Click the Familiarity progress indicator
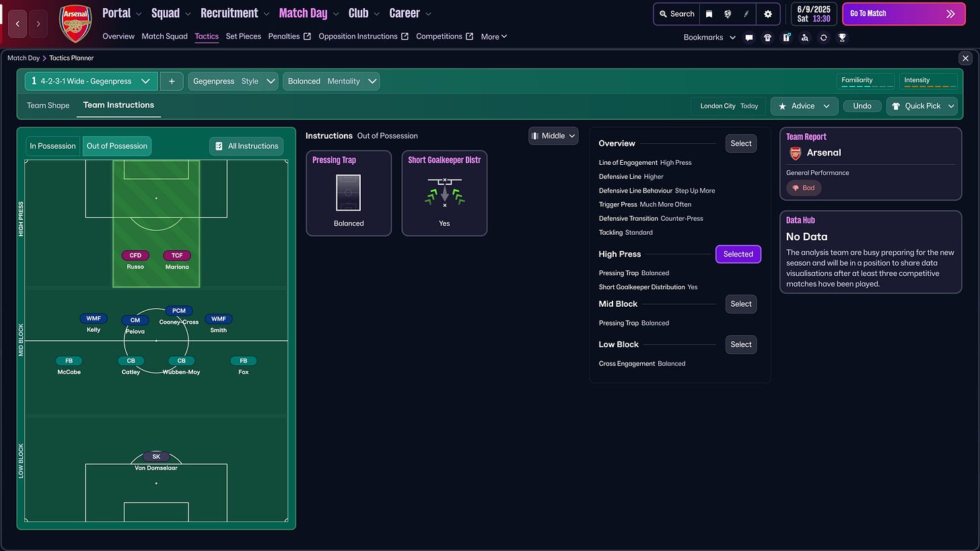 click(x=866, y=81)
